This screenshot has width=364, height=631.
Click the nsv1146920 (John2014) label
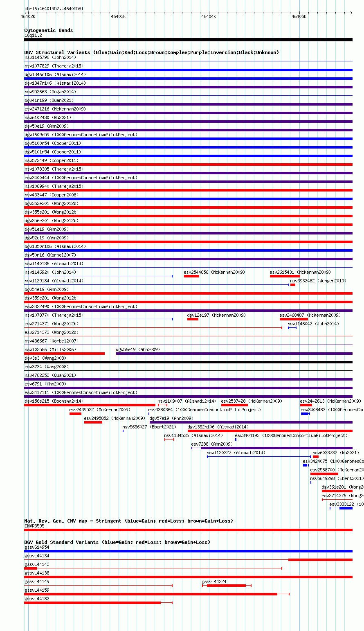pyautogui.click(x=50, y=272)
